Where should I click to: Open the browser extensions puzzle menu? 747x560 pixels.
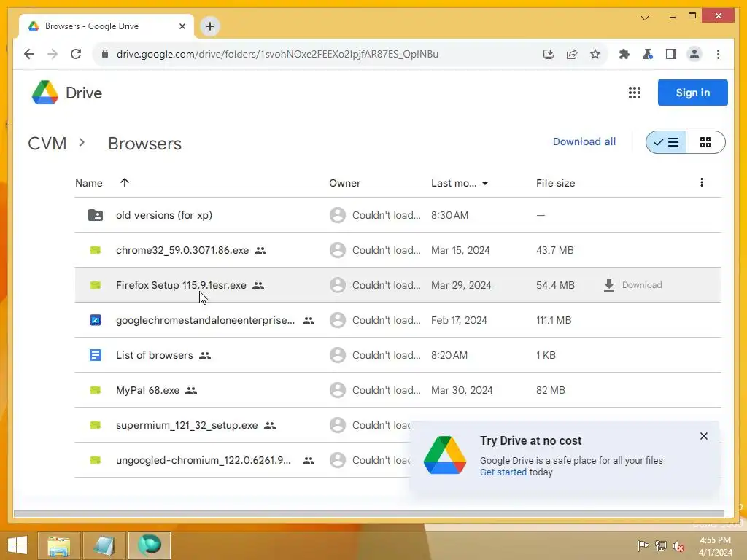click(624, 54)
